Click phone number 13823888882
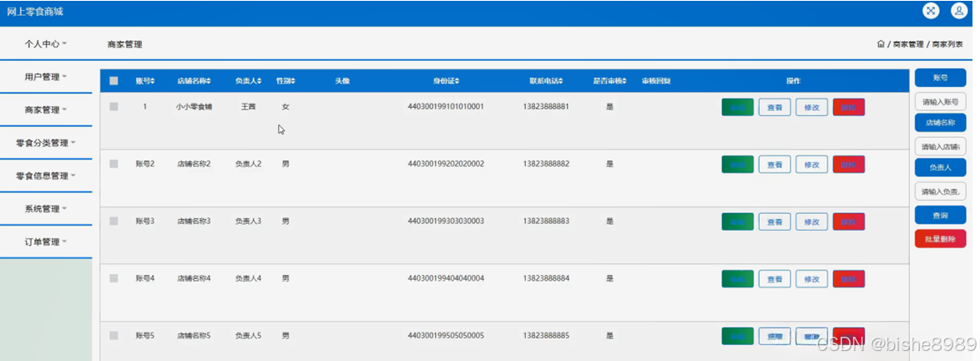The width and height of the screenshot is (980, 361). pos(546,164)
